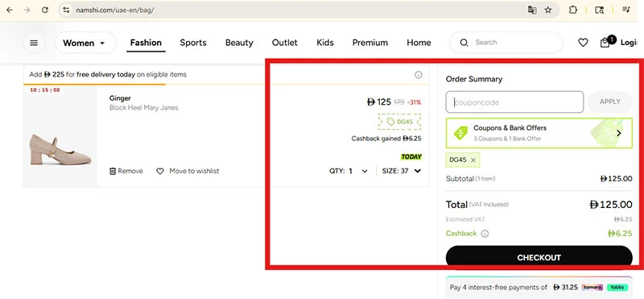Click the tamara payment badge
This screenshot has height=299, width=644.
tap(592, 287)
